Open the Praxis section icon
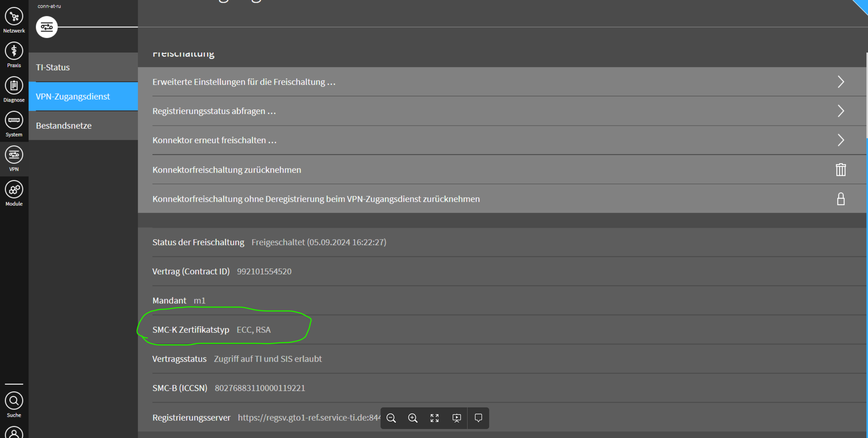This screenshot has width=868, height=438. coord(14,51)
